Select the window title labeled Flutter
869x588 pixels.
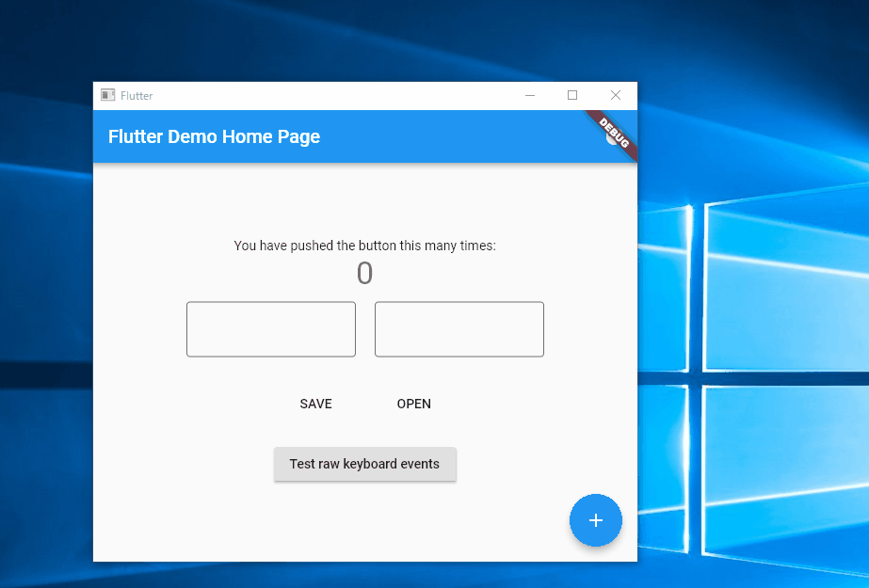point(137,95)
